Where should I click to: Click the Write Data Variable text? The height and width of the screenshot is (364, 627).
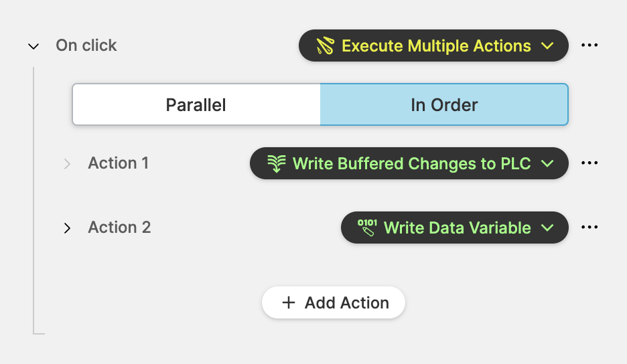(x=457, y=227)
